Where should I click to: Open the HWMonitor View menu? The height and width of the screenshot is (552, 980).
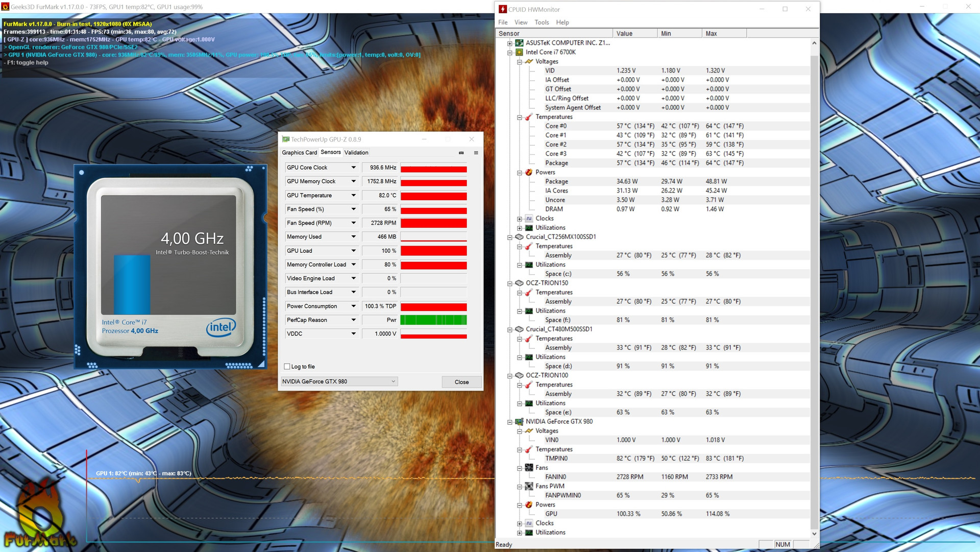tap(521, 22)
